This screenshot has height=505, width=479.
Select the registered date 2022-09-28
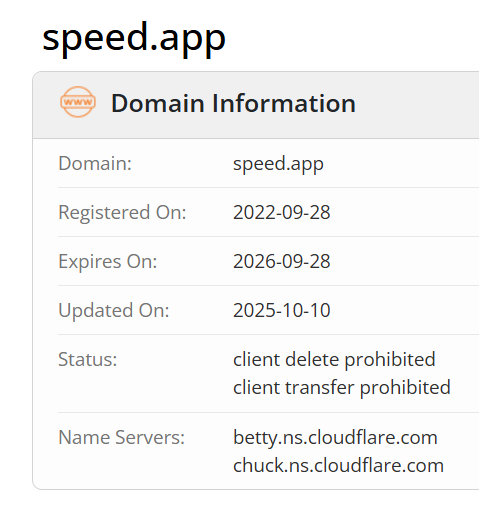[282, 212]
